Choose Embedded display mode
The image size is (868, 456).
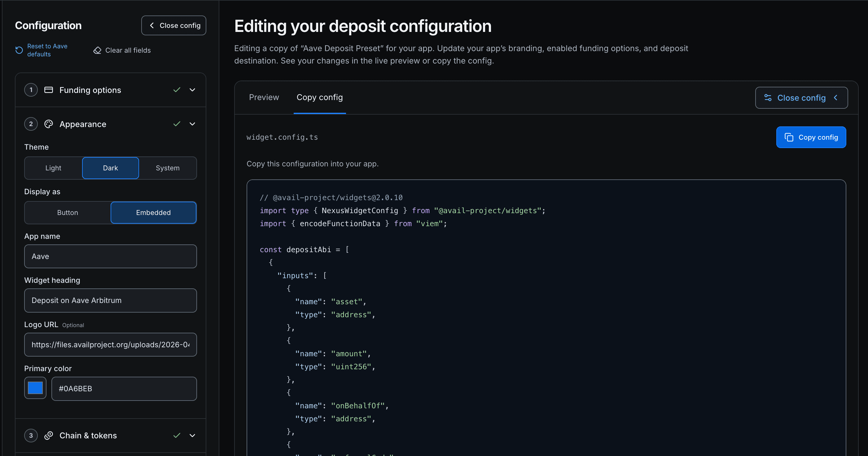point(153,213)
